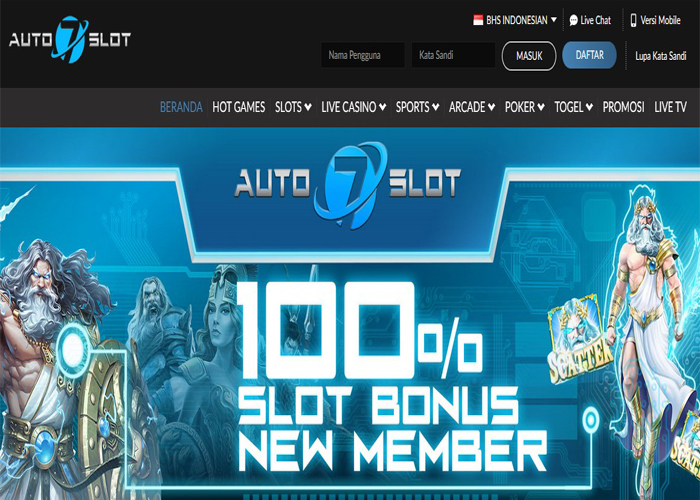This screenshot has height=500, width=700.
Task: Open the Lupa Kata Sandi link
Action: (661, 56)
